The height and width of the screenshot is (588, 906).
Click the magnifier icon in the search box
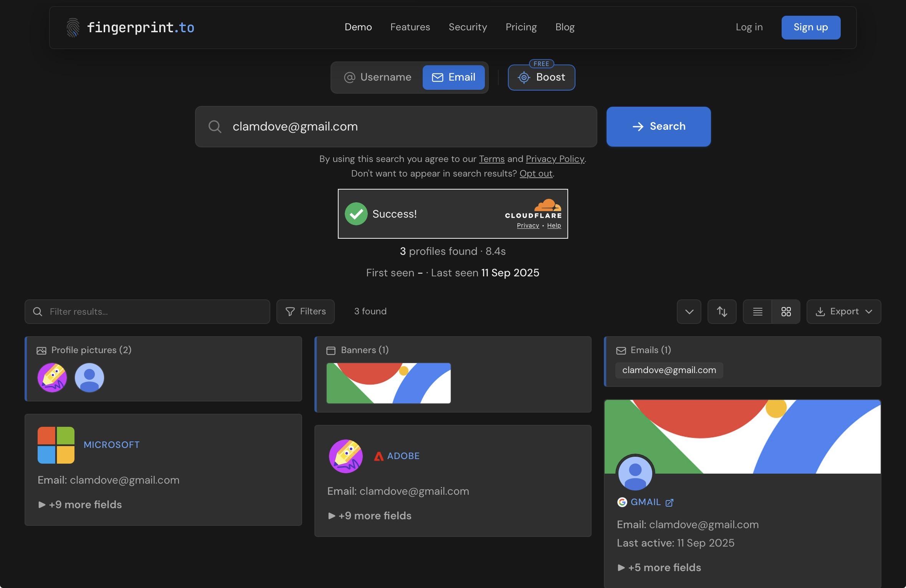click(215, 126)
